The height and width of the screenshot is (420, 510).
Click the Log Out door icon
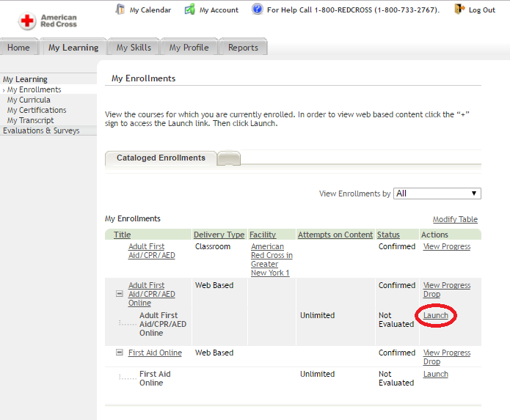(459, 9)
